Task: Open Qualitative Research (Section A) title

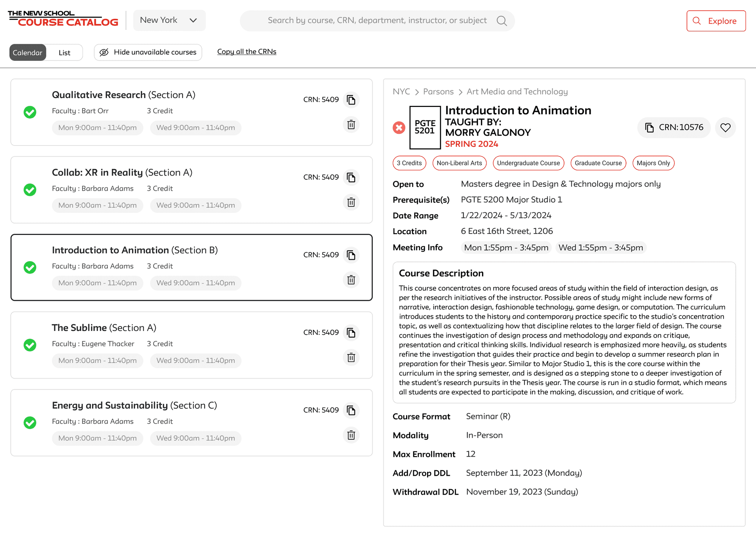Action: coord(124,95)
